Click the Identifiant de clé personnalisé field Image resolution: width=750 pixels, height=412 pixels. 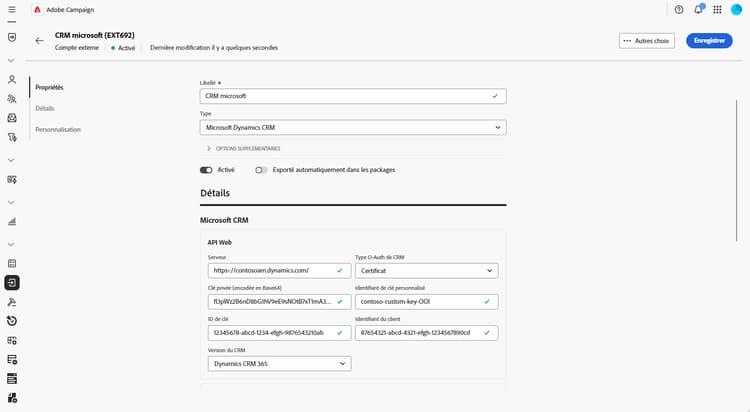pos(427,301)
